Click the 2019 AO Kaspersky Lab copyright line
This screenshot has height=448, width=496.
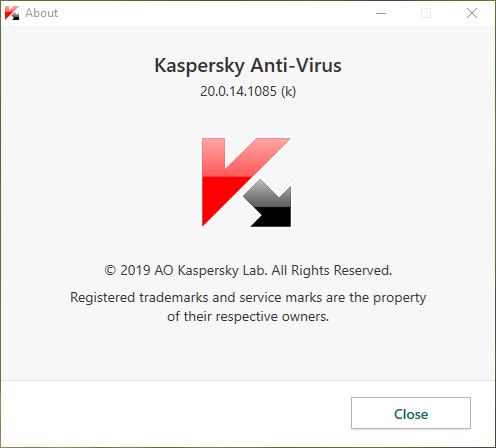248,270
